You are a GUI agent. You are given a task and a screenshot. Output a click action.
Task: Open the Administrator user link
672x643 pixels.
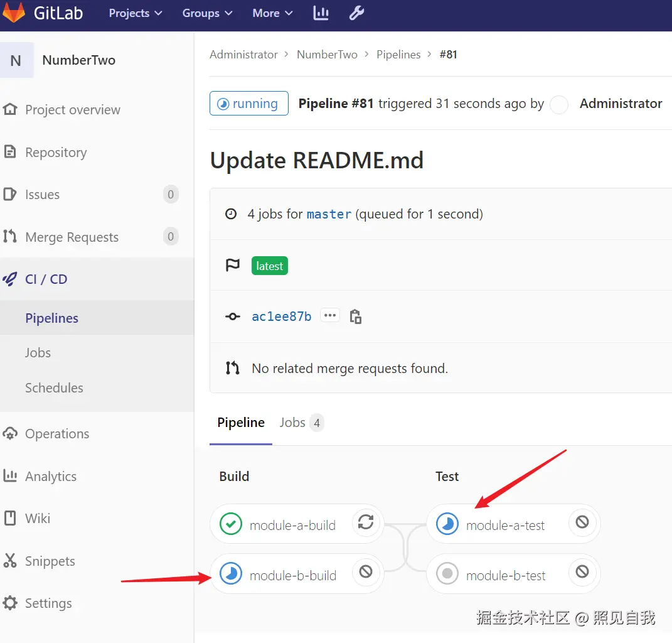coord(621,104)
